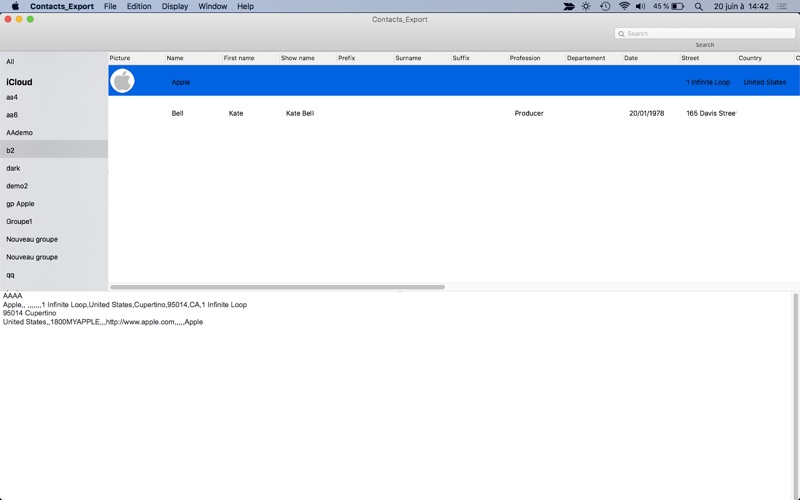Click the United States country cell

click(765, 82)
